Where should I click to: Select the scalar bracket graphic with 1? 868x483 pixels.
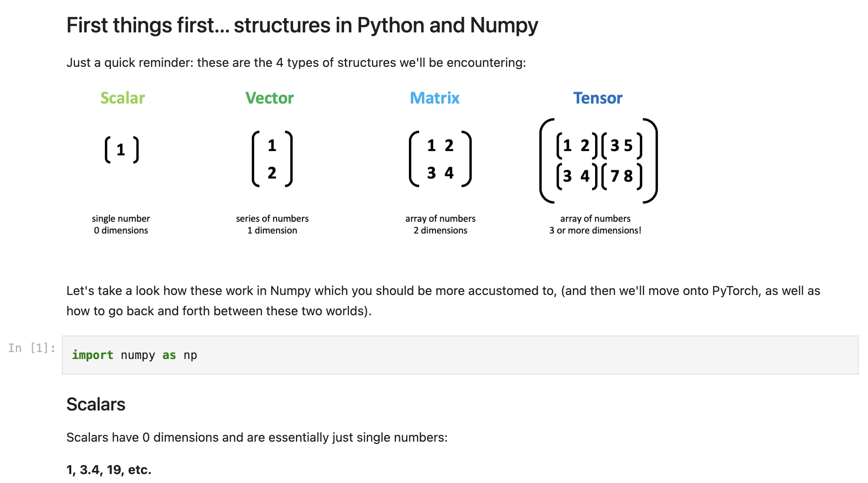pyautogui.click(x=121, y=150)
